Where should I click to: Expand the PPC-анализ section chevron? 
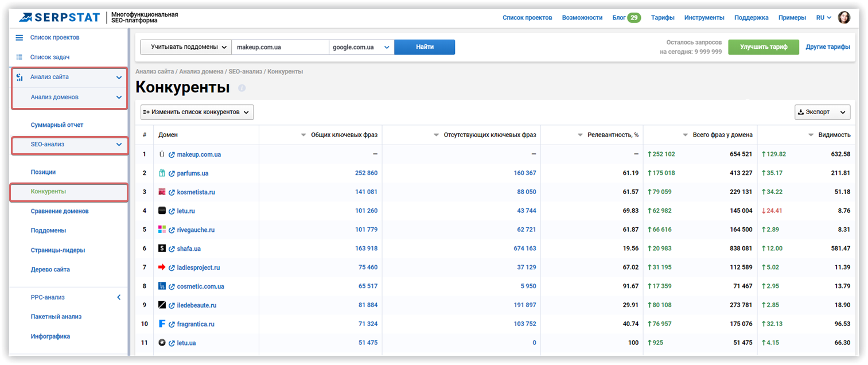click(119, 297)
